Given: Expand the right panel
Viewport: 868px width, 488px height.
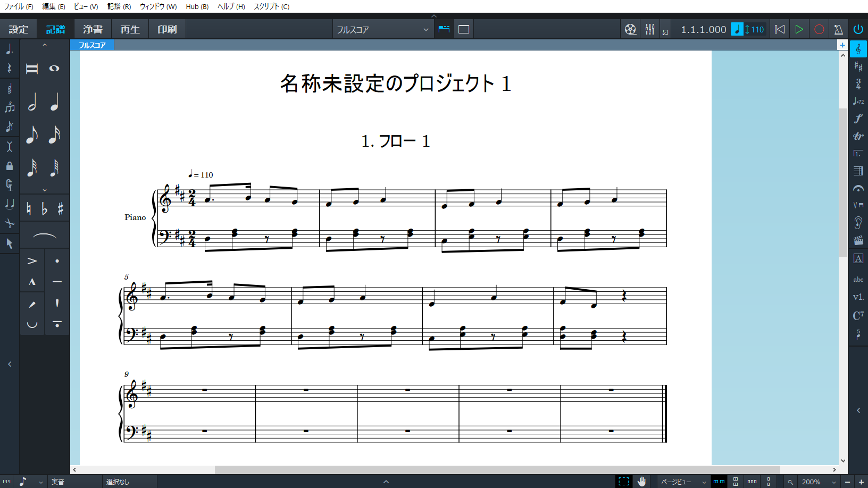Looking at the screenshot, I should (858, 410).
